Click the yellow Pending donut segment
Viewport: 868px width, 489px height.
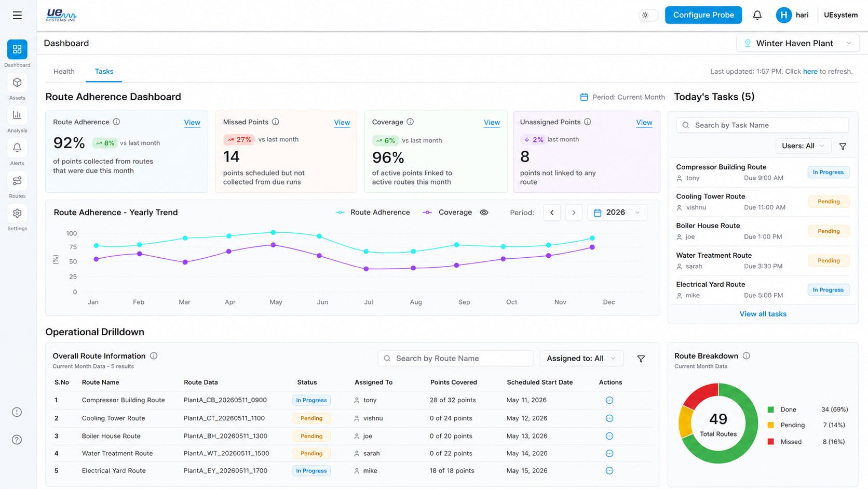[685, 421]
